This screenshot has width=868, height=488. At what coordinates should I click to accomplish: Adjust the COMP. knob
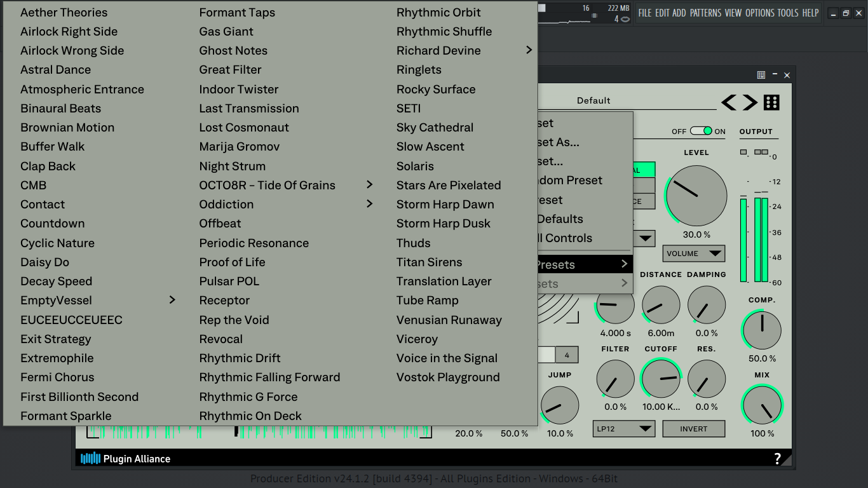click(762, 330)
